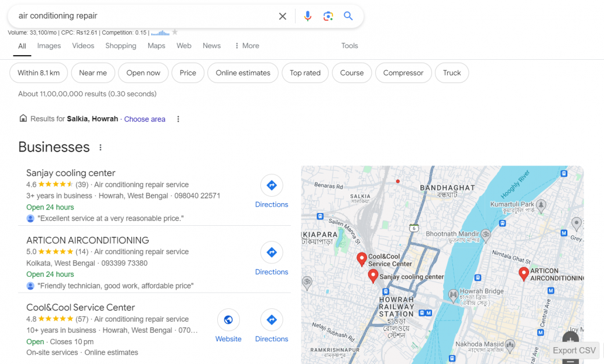
Task: Click phone number 098040 22571
Action: click(x=197, y=196)
